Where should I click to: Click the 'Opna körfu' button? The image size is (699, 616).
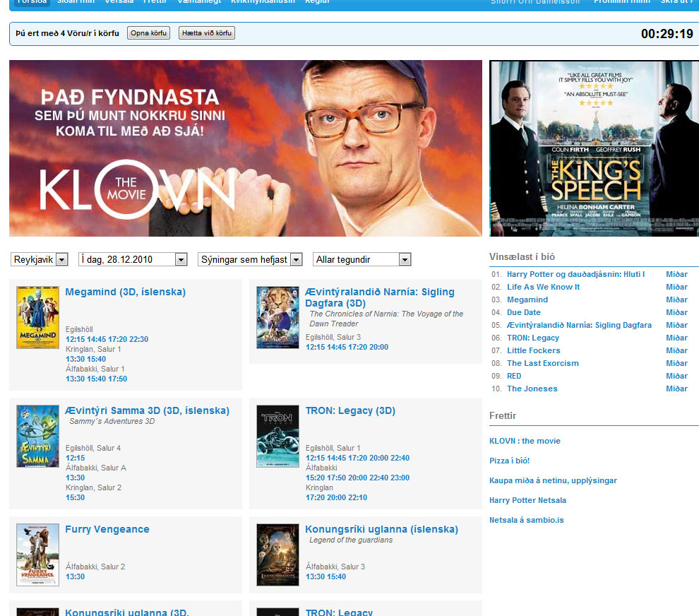pos(148,33)
